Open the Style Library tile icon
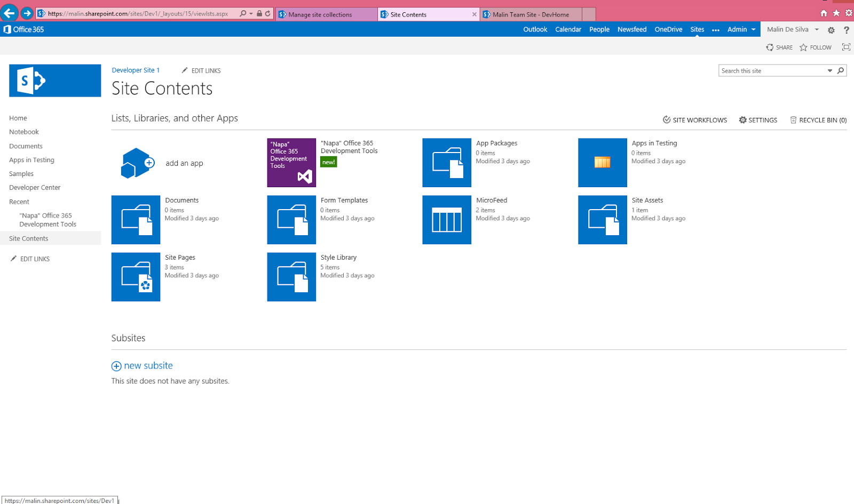 [x=291, y=277]
